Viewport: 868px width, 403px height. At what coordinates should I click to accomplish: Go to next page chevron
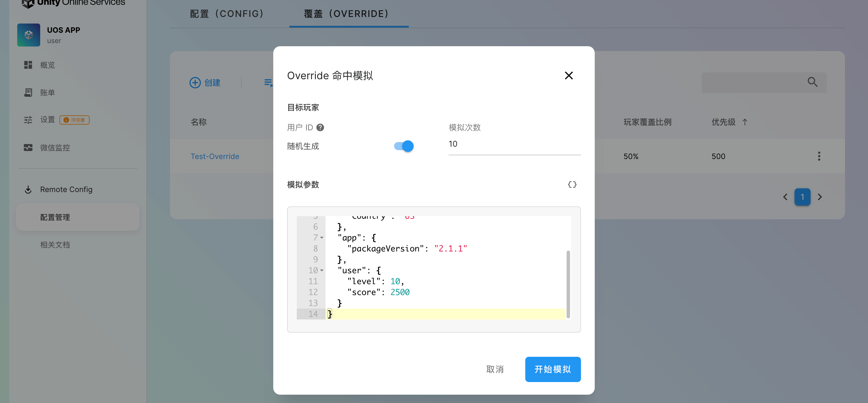[820, 197]
